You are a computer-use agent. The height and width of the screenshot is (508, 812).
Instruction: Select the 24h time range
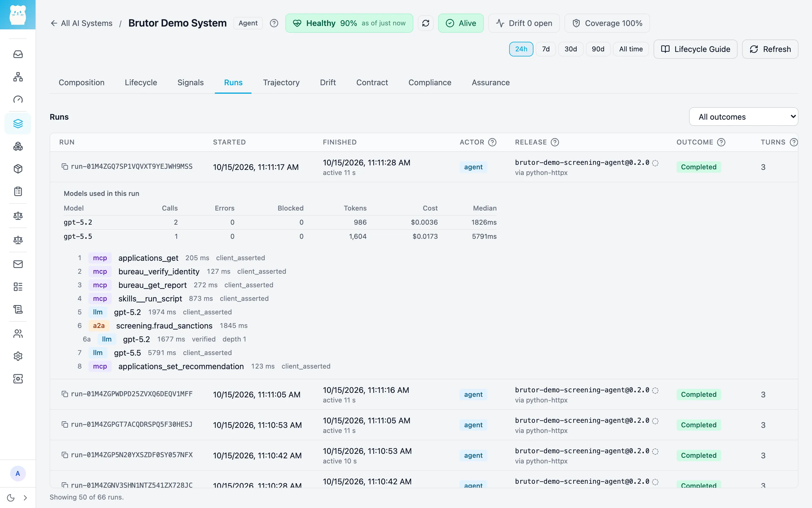tap(521, 49)
